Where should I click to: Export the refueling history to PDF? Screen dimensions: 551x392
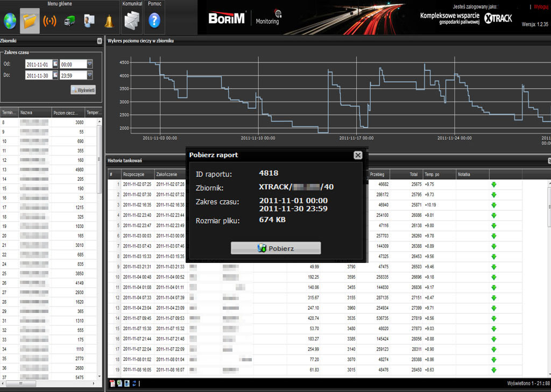tap(112, 383)
